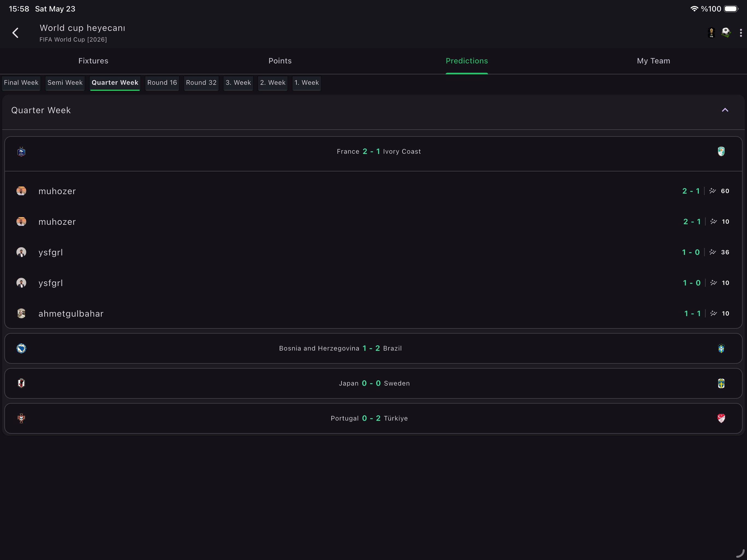Select the Final Week filter
Viewport: 747px width, 560px height.
point(21,83)
